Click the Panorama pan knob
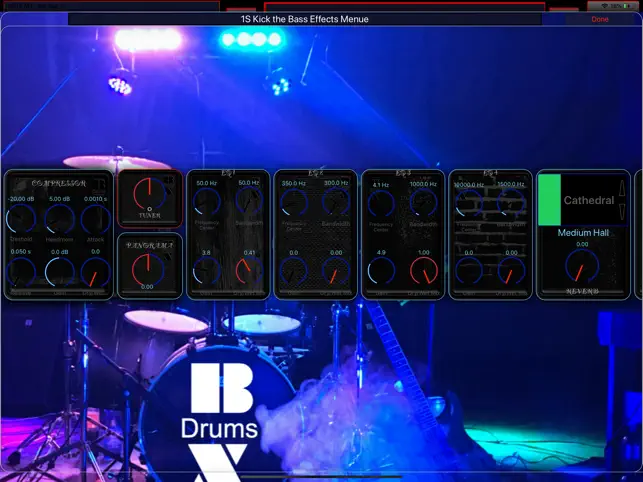Image resolution: width=643 pixels, height=482 pixels. 148,269
